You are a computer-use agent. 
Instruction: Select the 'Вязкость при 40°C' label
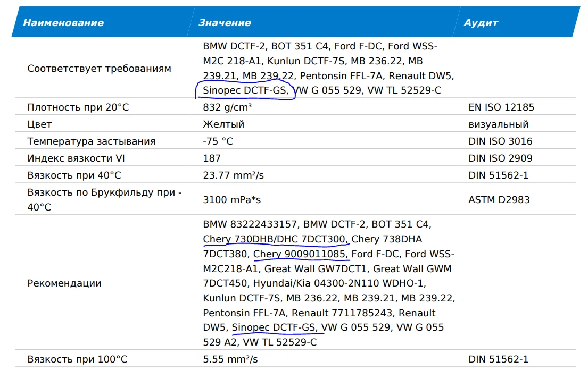pos(74,175)
